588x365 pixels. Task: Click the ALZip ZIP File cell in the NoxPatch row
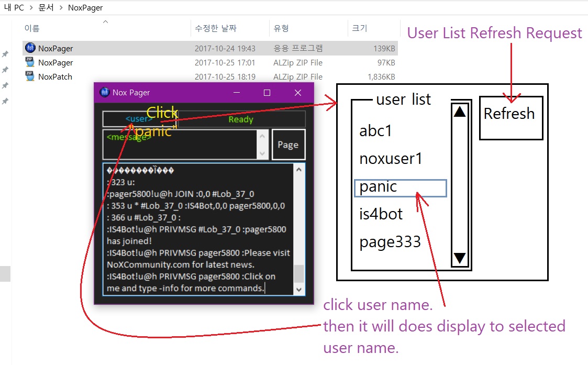pos(298,76)
